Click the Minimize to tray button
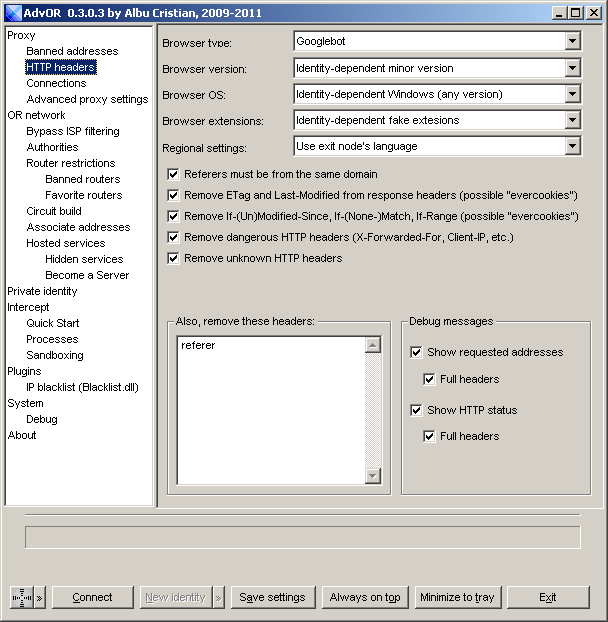 coord(458,597)
